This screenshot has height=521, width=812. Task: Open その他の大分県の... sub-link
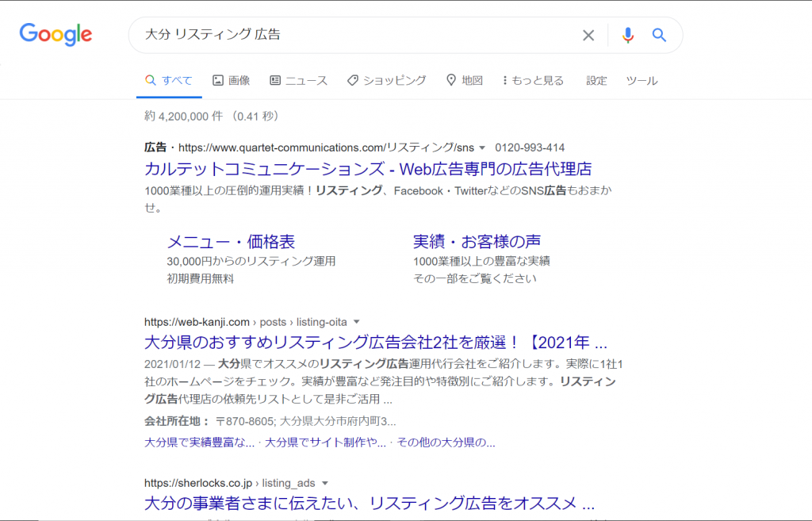point(446,442)
